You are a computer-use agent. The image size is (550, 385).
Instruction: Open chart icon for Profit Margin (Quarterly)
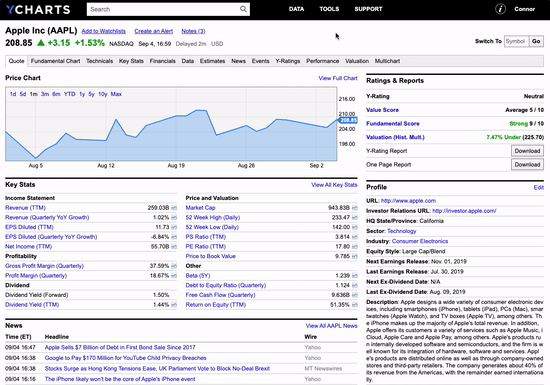point(174,276)
